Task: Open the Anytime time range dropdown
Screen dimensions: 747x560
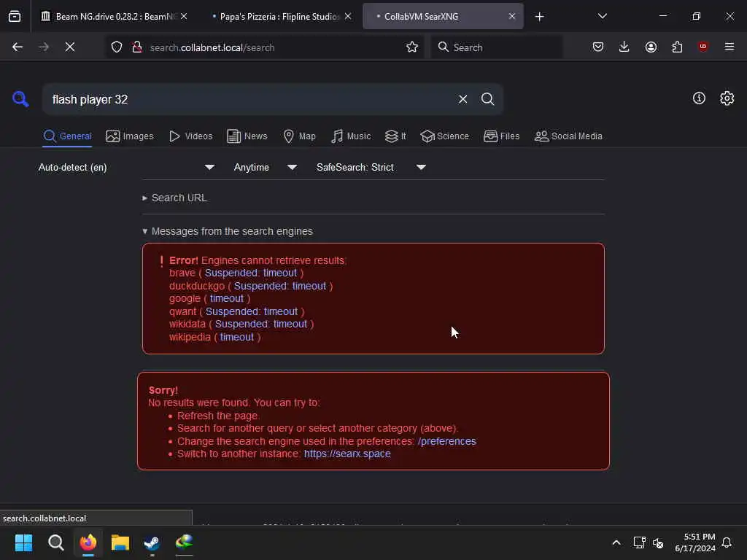Action: tap(266, 167)
